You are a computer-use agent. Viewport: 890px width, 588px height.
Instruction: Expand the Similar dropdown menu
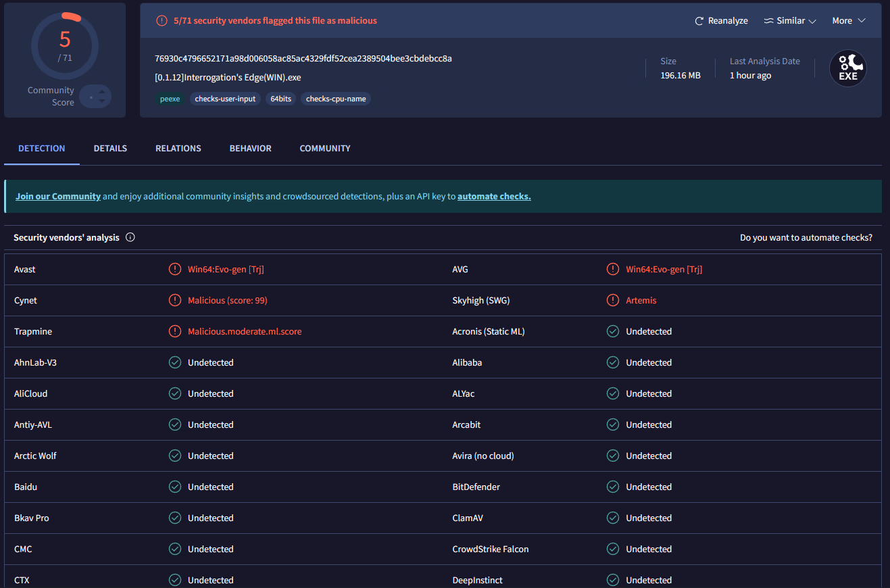pos(790,21)
